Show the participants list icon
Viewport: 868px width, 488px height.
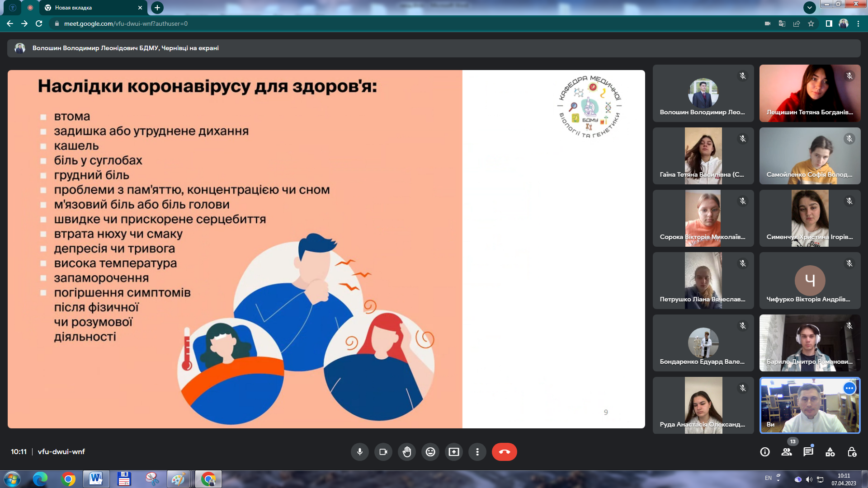click(x=787, y=452)
